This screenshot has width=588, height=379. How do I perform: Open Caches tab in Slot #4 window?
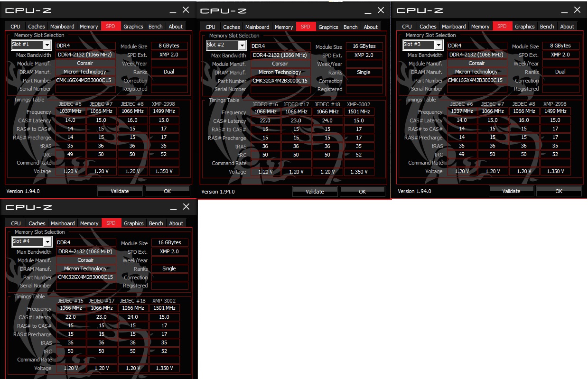37,223
